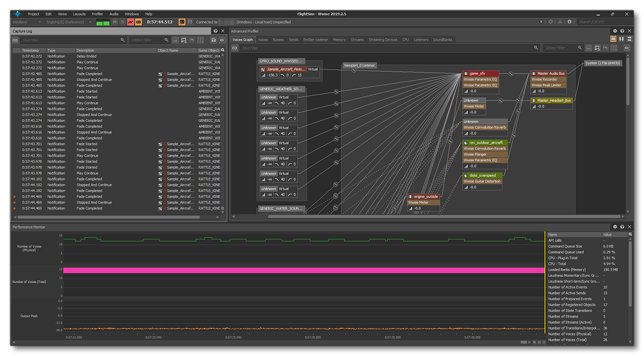Click search icon above Performance Monitor values
This screenshot has width=644, height=356.
630,234
